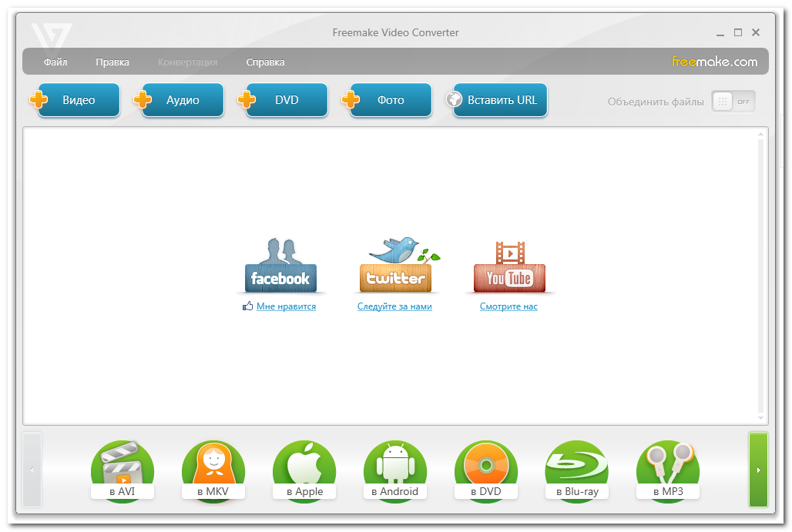Show more formats with the green right arrow
This screenshot has height=532, width=792.
(758, 470)
